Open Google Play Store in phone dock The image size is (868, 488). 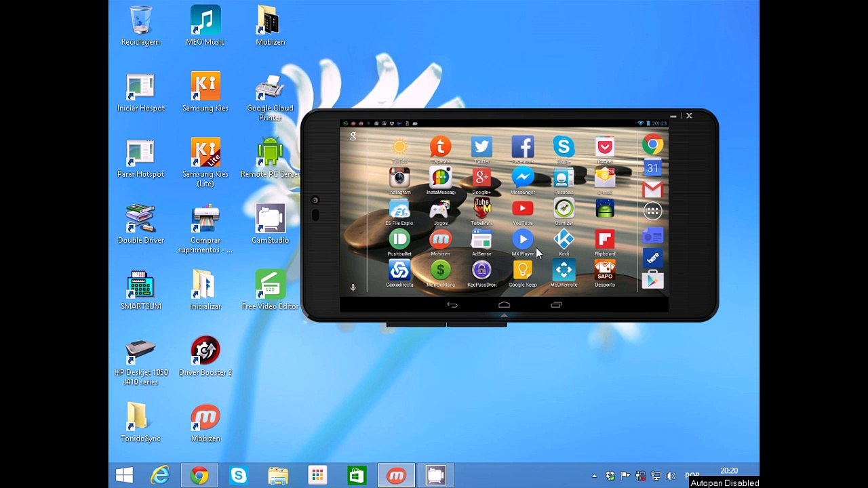pyautogui.click(x=652, y=280)
